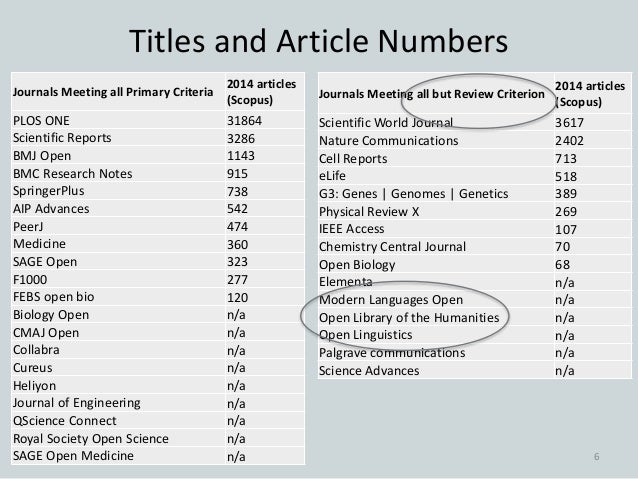Click the slide title 'Titles and Article Numbers'
This screenshot has width=638, height=479.
tap(319, 42)
